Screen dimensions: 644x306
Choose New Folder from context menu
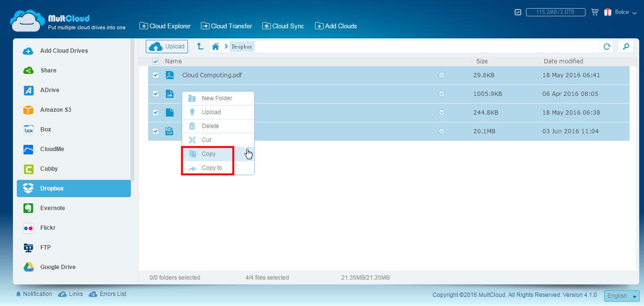click(218, 98)
